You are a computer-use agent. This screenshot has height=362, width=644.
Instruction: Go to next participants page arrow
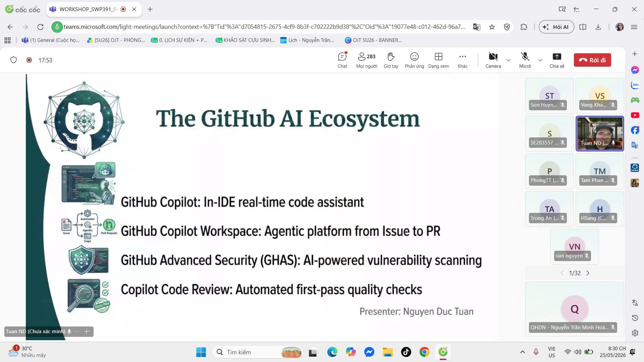(588, 273)
